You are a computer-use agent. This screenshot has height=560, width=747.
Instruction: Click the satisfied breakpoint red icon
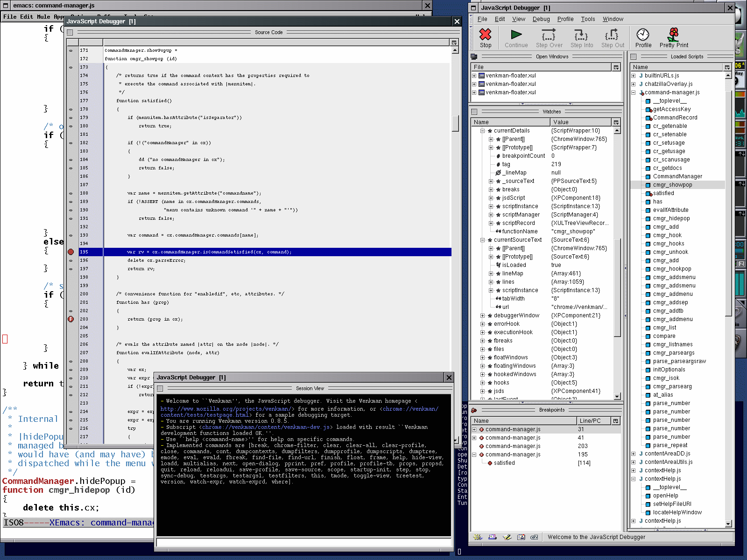[x=490, y=463]
